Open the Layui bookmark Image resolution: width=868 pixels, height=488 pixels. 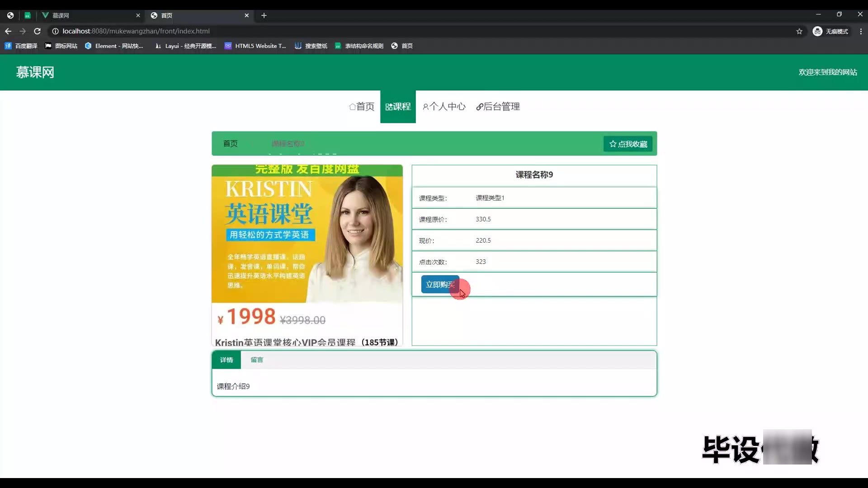[186, 46]
